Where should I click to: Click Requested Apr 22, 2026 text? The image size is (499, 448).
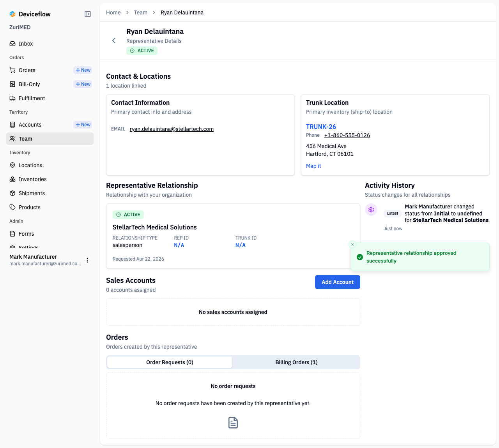tap(138, 259)
